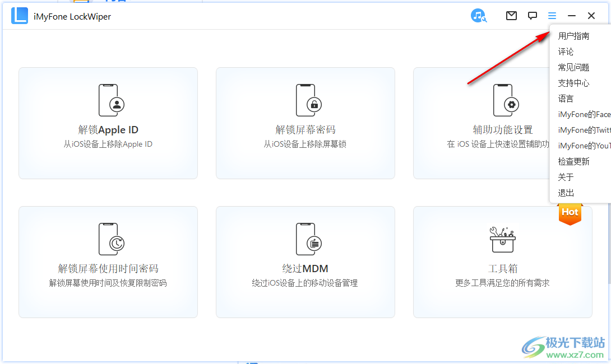Open the music search tool icon
This screenshot has width=611, height=364.
(479, 16)
